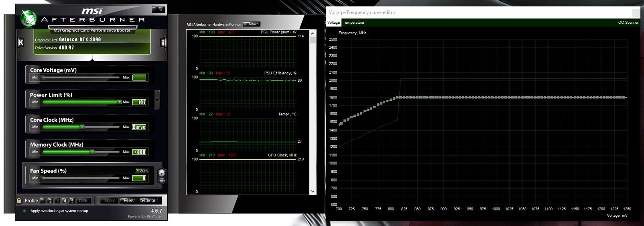Click the GeForce RTX 3090 graphics card name

click(x=80, y=39)
